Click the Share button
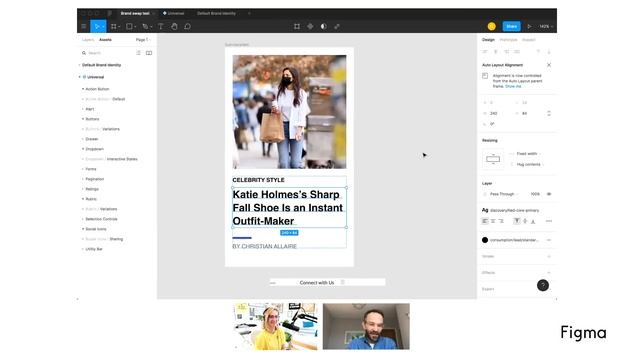 511,27
